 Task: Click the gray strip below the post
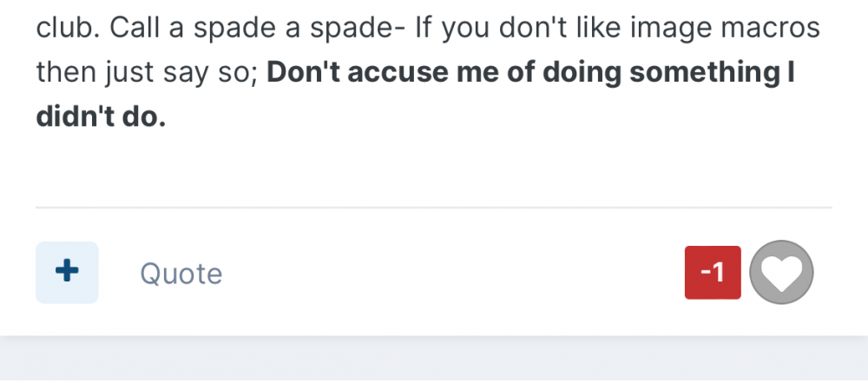pyautogui.click(x=434, y=361)
